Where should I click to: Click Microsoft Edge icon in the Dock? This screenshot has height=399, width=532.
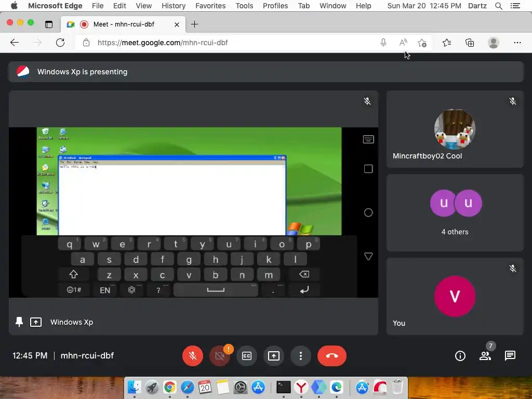tap(337, 387)
